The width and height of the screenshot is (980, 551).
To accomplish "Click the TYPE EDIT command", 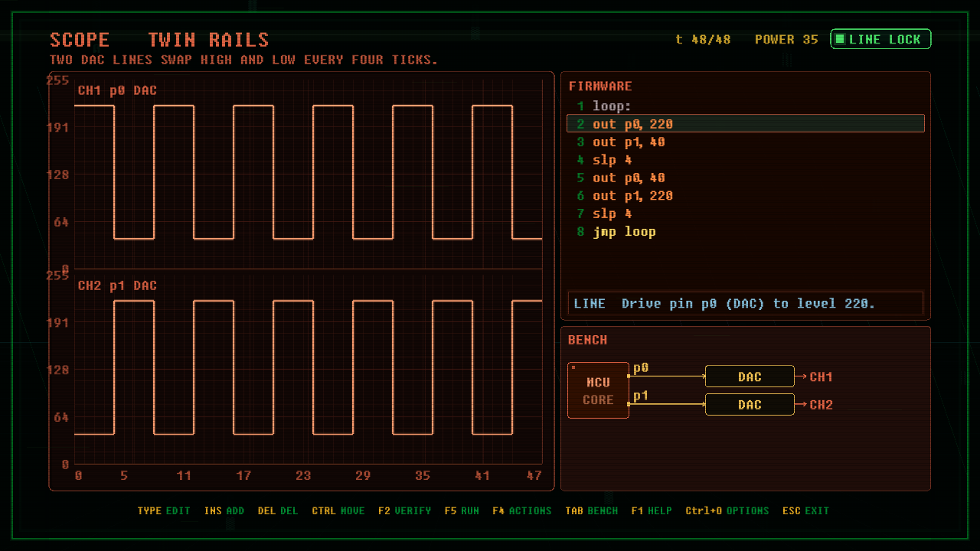I will (x=164, y=510).
